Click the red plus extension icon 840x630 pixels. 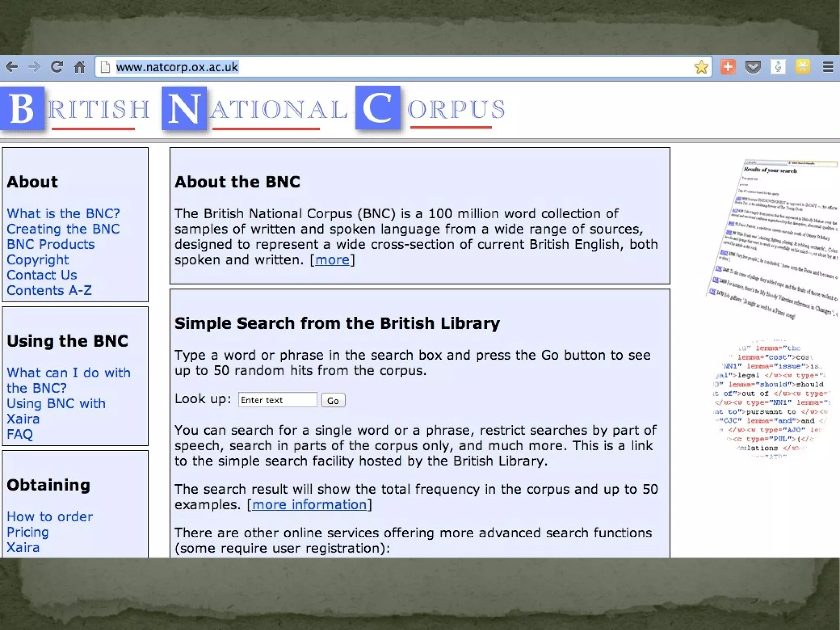coord(728,67)
